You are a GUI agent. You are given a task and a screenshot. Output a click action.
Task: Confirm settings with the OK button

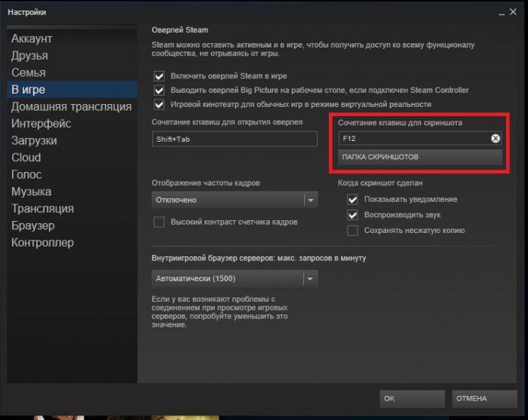(x=412, y=399)
